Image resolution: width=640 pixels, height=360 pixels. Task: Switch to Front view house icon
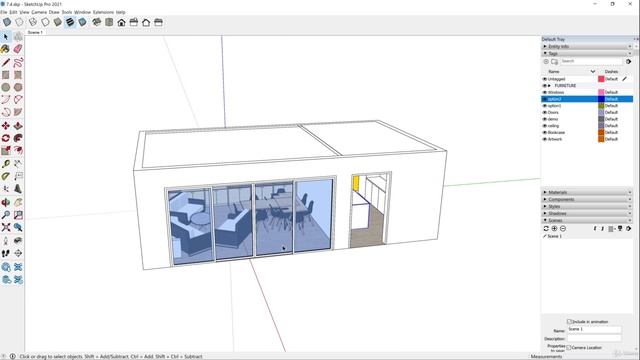(x=122, y=22)
